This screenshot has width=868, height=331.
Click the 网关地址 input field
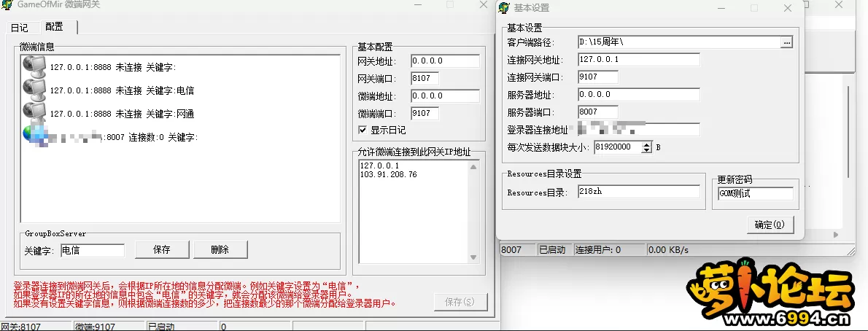pos(445,61)
